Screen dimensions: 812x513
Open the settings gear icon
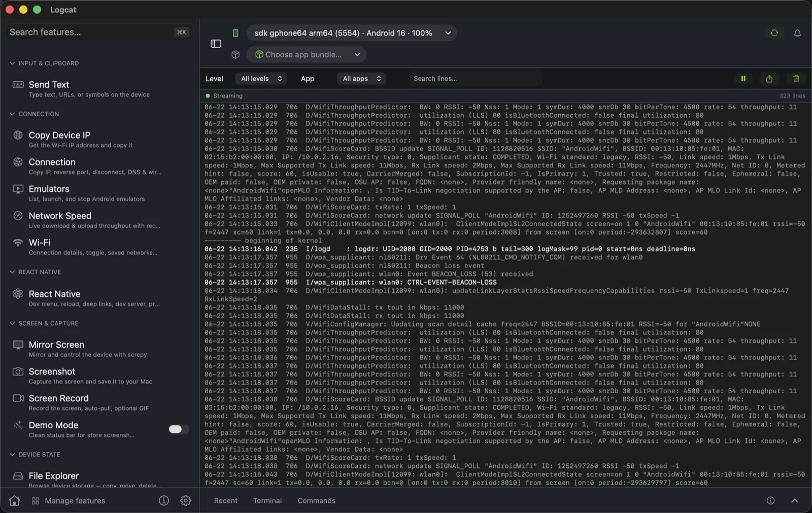pyautogui.click(x=186, y=501)
